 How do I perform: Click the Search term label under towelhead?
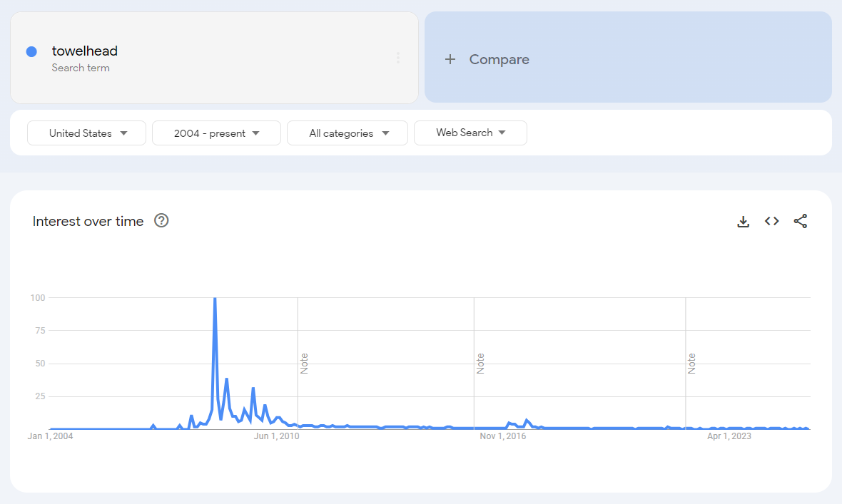[81, 68]
